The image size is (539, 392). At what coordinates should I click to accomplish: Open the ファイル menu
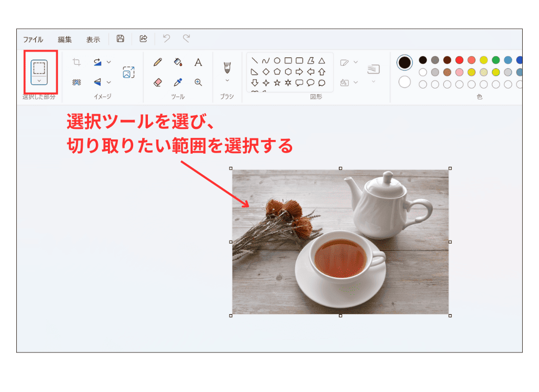[33, 38]
